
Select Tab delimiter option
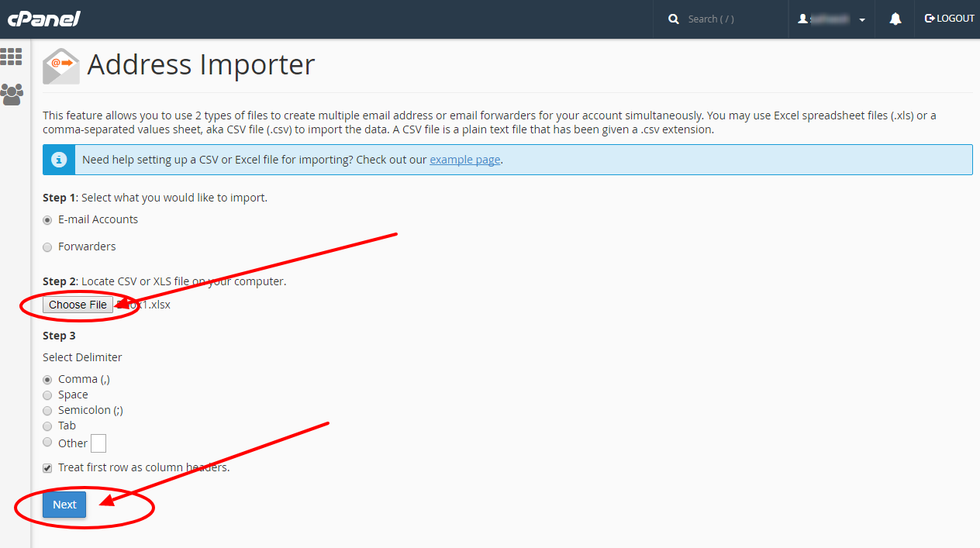(47, 426)
